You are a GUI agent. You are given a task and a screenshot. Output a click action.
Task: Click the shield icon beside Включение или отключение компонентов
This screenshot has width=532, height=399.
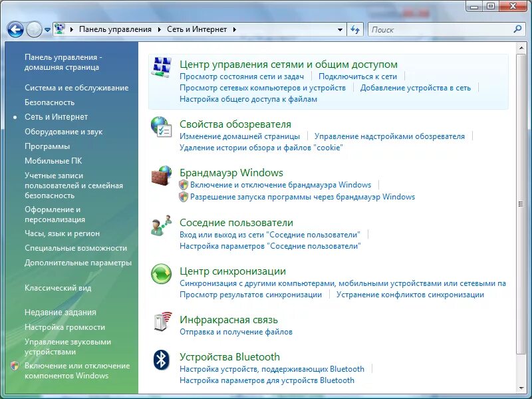coord(15,366)
